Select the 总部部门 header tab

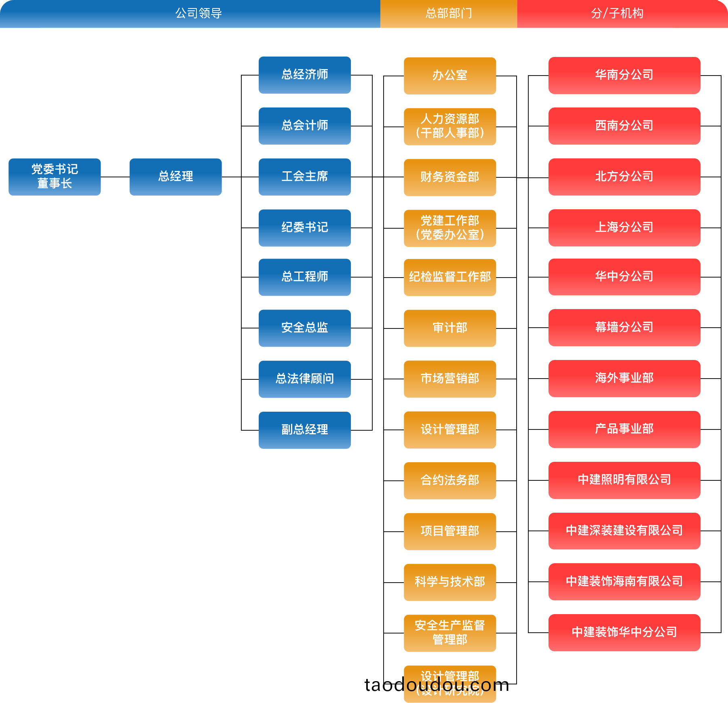(x=448, y=14)
